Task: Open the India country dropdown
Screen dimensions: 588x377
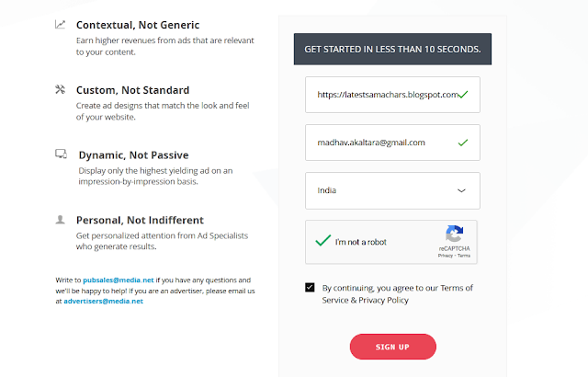Action: point(392,190)
